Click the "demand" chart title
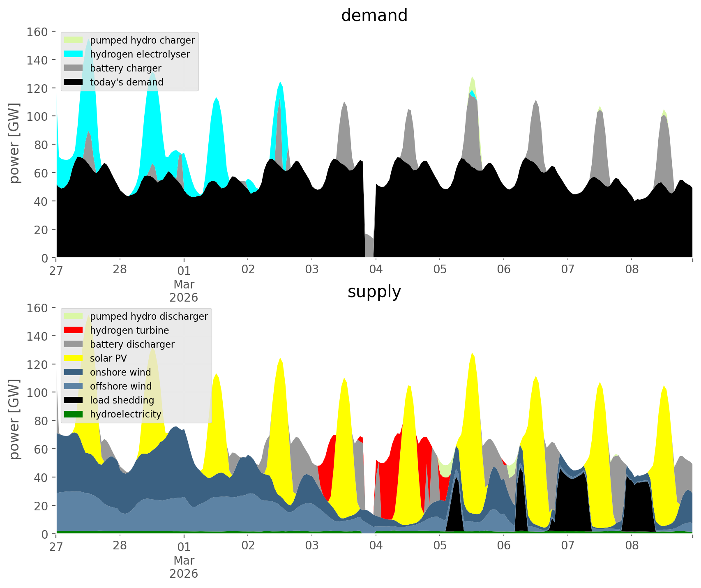The width and height of the screenshot is (701, 588). click(x=374, y=16)
